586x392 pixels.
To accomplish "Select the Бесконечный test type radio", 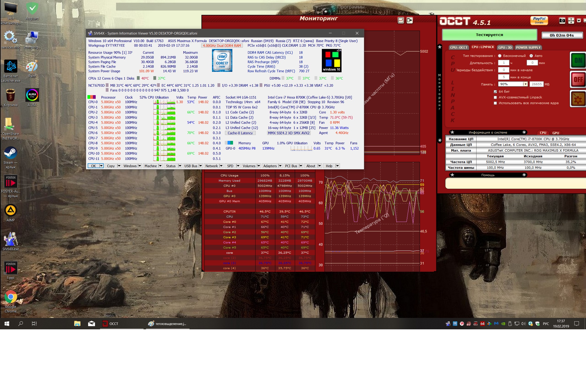I will 500,56.
